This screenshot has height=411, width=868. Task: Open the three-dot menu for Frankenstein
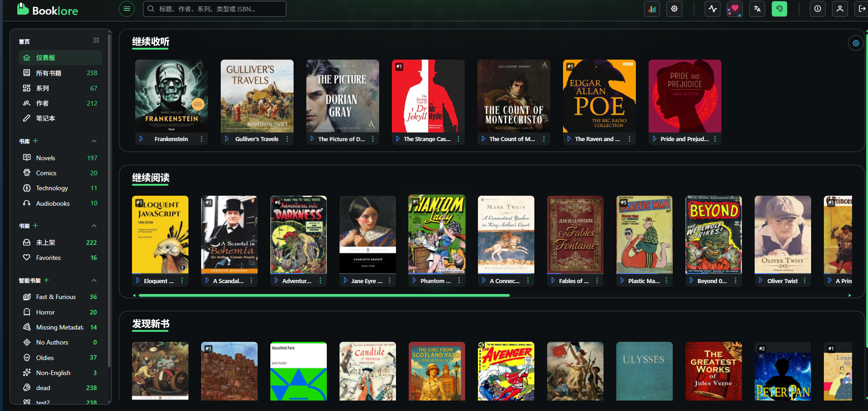[x=202, y=139]
